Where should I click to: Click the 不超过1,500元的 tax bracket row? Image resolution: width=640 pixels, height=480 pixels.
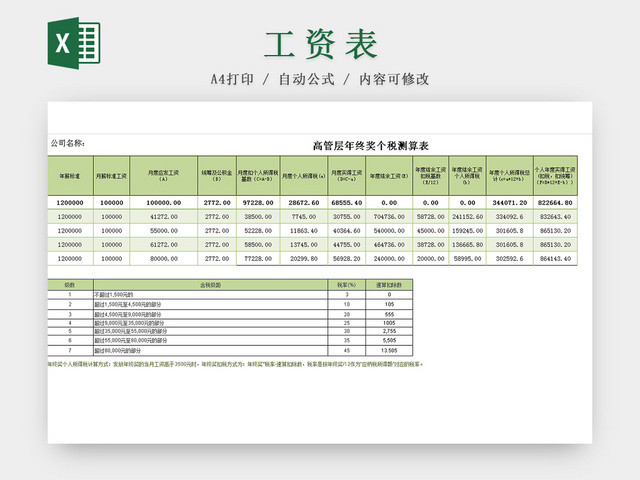(x=230, y=295)
